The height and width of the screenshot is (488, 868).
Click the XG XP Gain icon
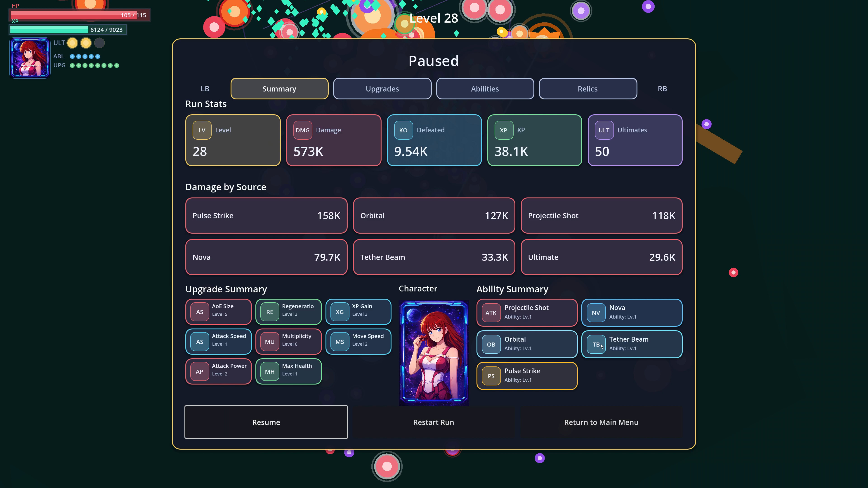point(339,312)
